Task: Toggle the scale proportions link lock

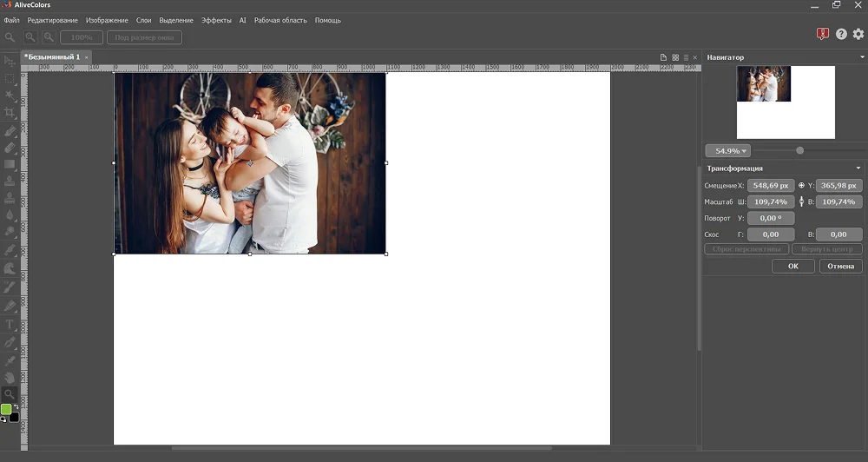Action: [x=801, y=201]
